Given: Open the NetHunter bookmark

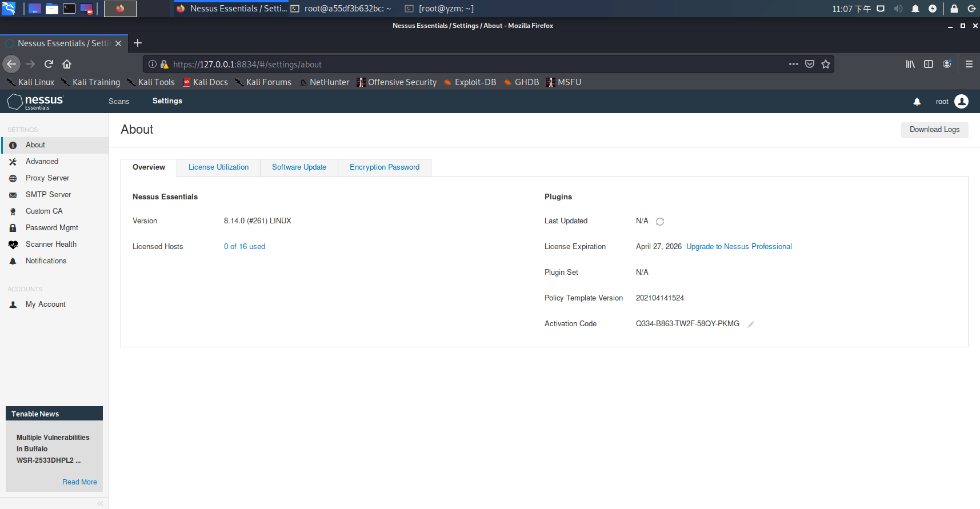Looking at the screenshot, I should 324,82.
